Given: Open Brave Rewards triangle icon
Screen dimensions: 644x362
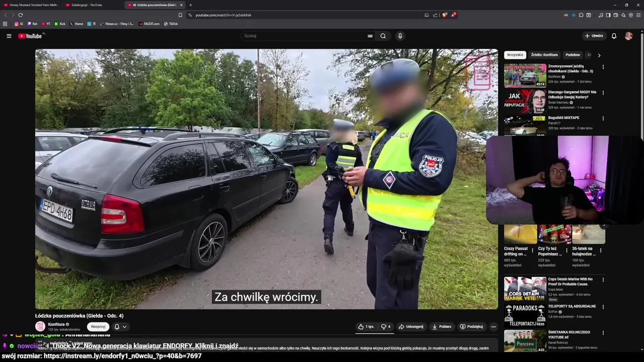Looking at the screenshot, I should point(453,15).
